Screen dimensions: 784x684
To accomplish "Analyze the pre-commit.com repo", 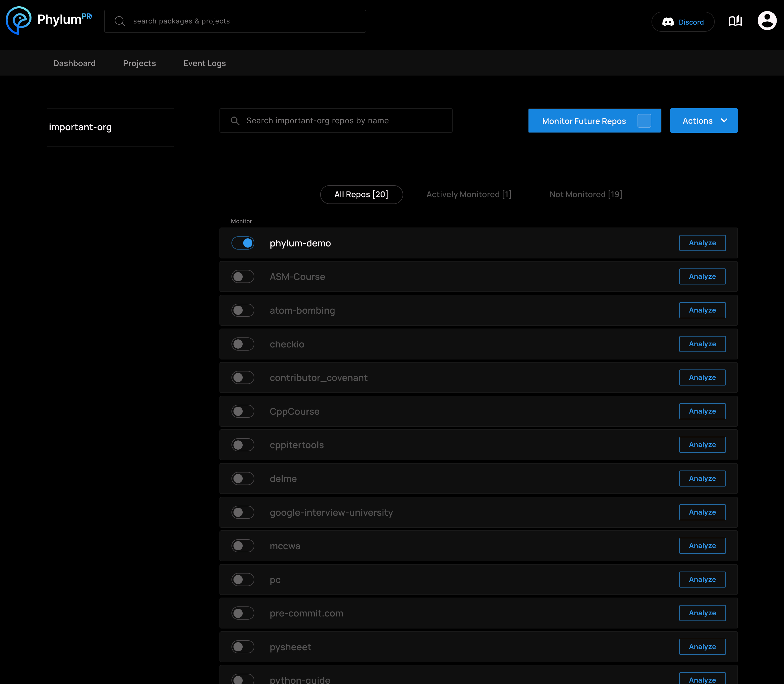I will pyautogui.click(x=702, y=613).
